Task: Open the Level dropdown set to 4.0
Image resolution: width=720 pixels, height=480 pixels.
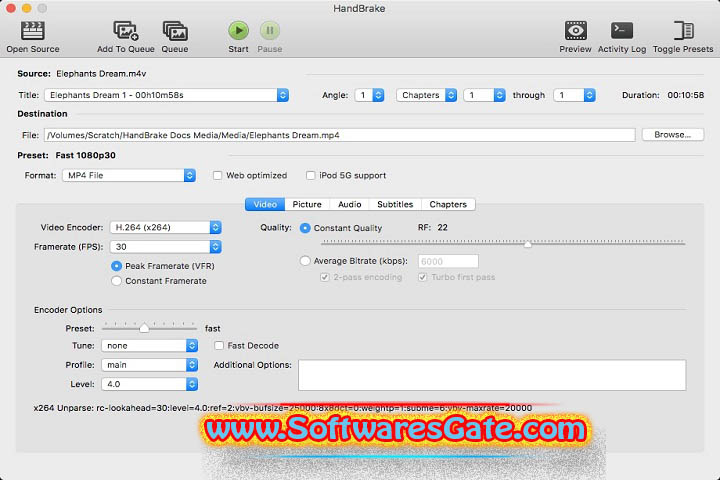Action: tap(149, 384)
